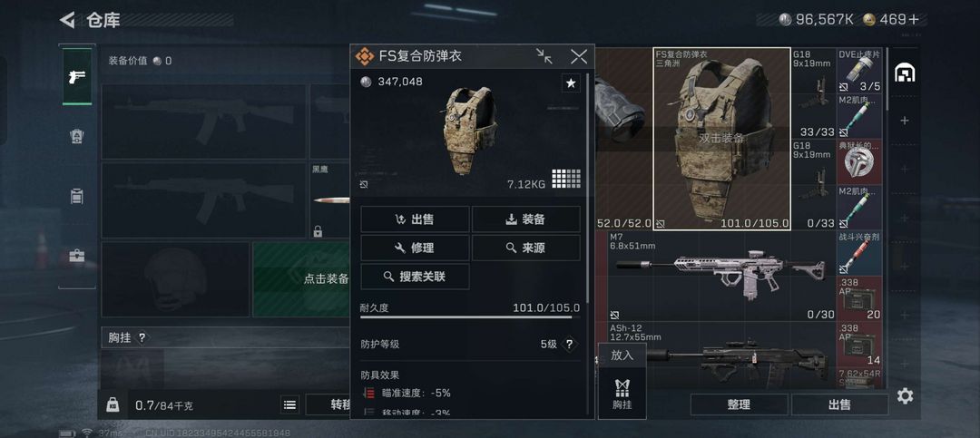Select the pistol weapons tab in sidebar
This screenshot has height=438, width=980.
[77, 76]
